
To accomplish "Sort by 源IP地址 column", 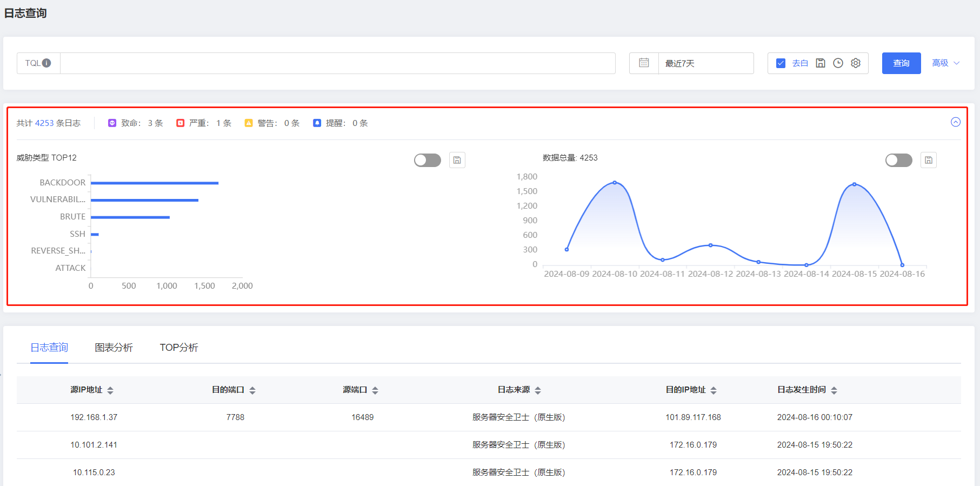I will tap(110, 390).
